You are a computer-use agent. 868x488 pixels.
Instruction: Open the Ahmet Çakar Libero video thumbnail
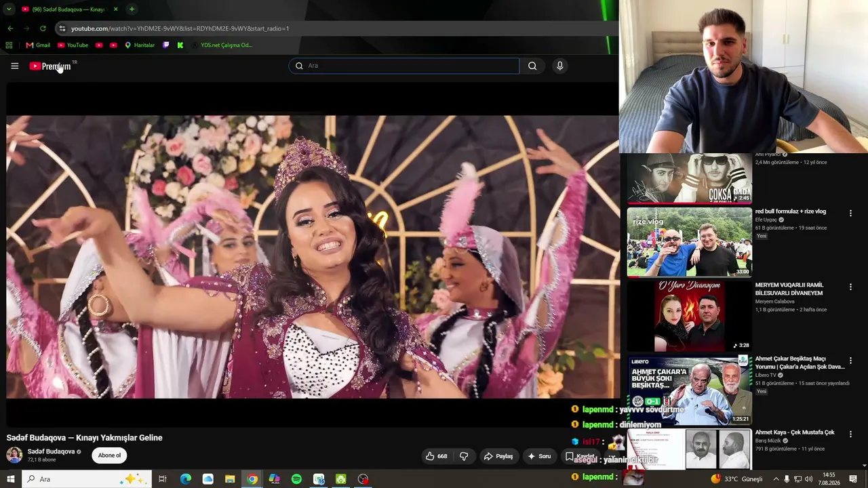pyautogui.click(x=690, y=390)
